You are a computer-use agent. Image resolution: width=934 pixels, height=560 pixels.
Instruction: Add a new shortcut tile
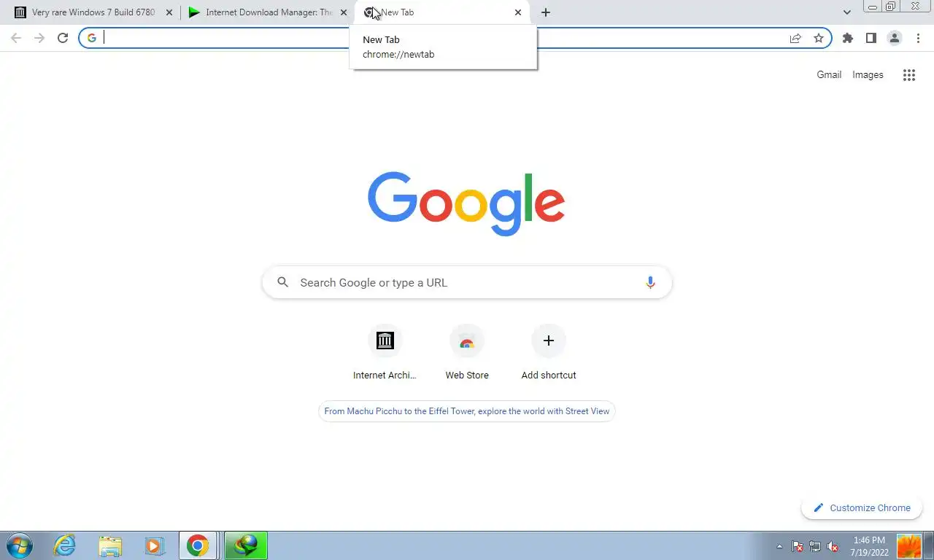click(x=549, y=353)
